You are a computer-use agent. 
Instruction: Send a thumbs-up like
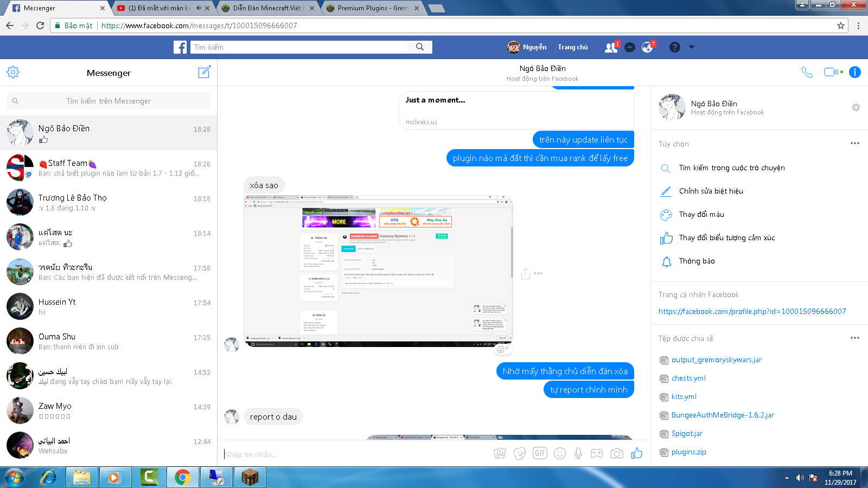(x=637, y=453)
